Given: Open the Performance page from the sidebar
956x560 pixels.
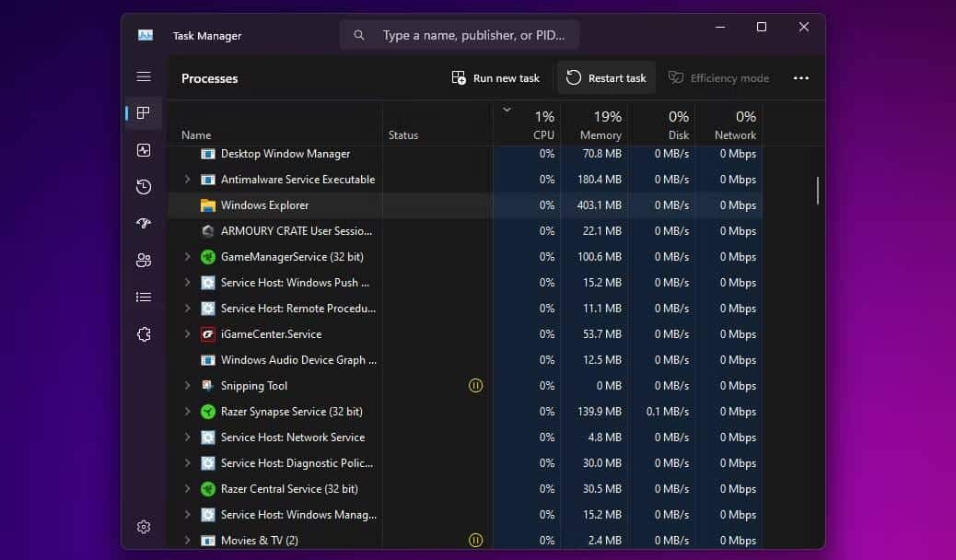Looking at the screenshot, I should coord(144,149).
